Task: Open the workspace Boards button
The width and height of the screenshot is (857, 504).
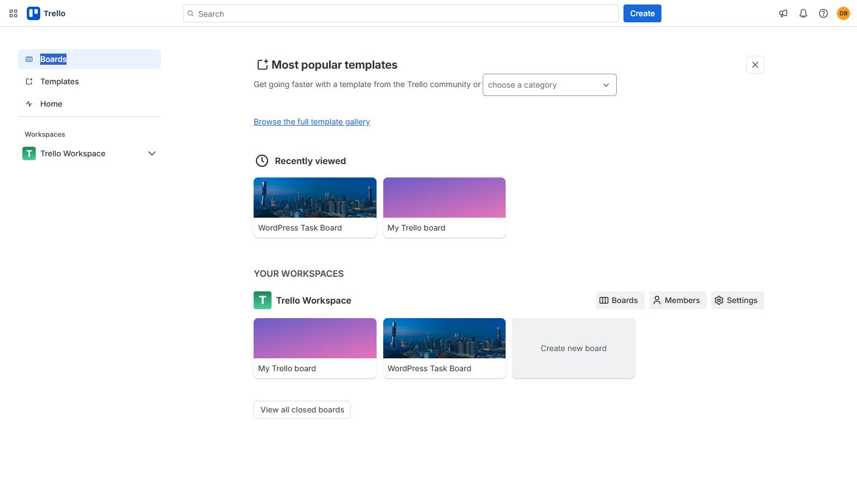Action: pos(619,300)
